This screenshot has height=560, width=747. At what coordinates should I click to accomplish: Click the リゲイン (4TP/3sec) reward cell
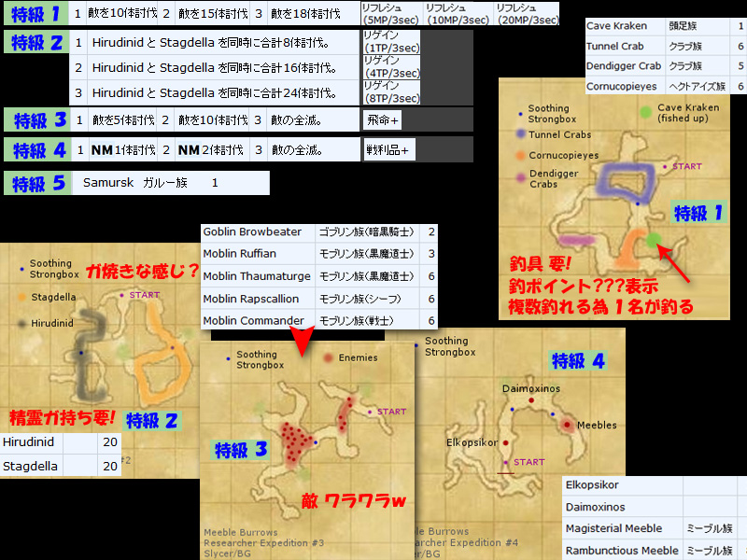point(391,67)
